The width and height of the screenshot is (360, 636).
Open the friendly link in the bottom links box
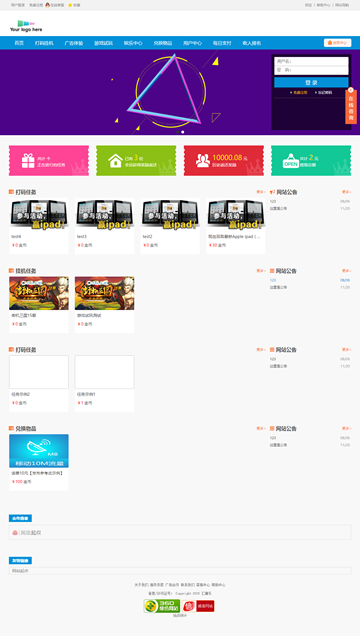click(20, 571)
